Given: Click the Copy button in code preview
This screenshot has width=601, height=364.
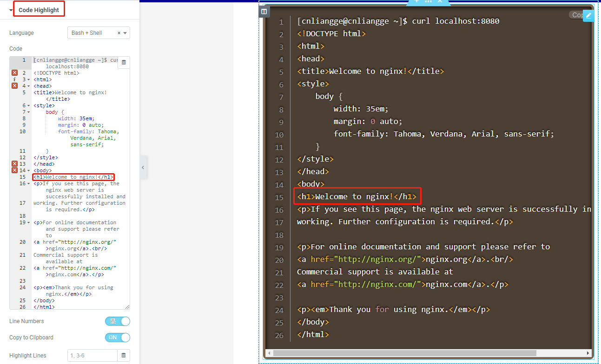Looking at the screenshot, I should click(576, 15).
